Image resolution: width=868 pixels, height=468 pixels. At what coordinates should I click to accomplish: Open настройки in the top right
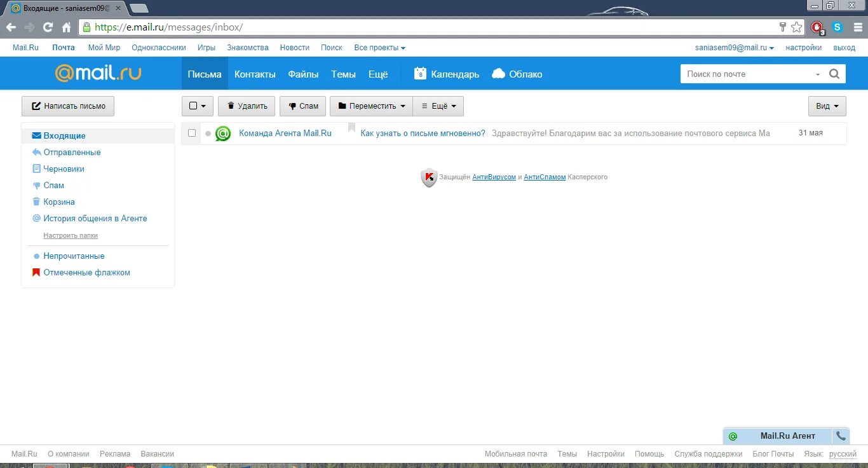[x=803, y=48]
